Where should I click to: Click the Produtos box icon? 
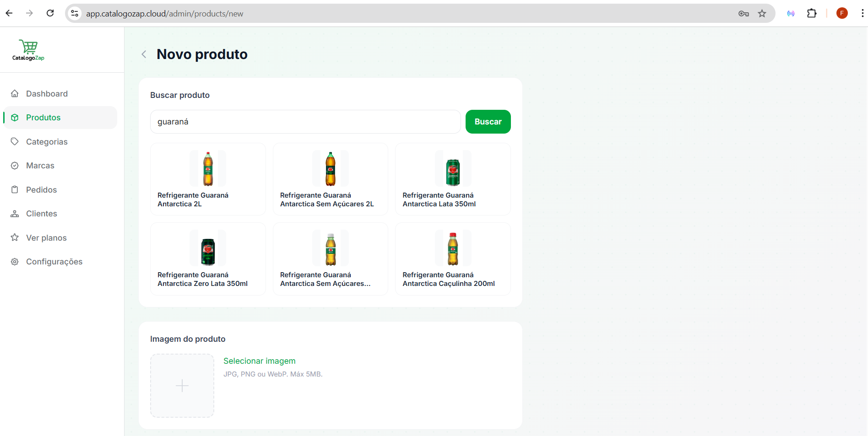click(15, 118)
